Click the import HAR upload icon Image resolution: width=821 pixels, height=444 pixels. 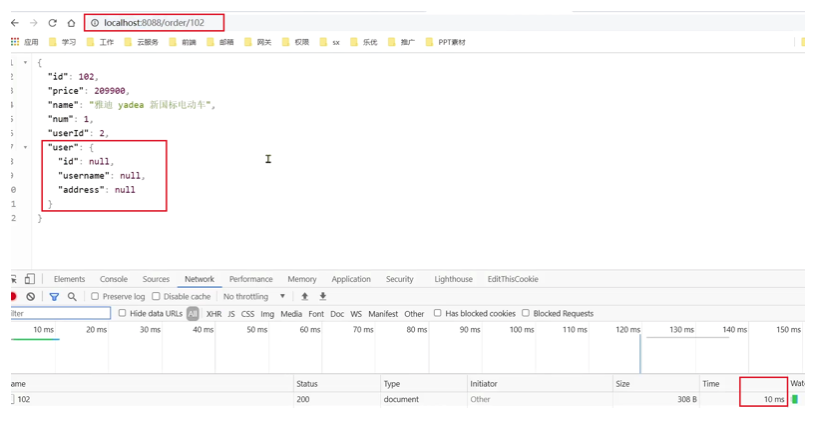(304, 296)
